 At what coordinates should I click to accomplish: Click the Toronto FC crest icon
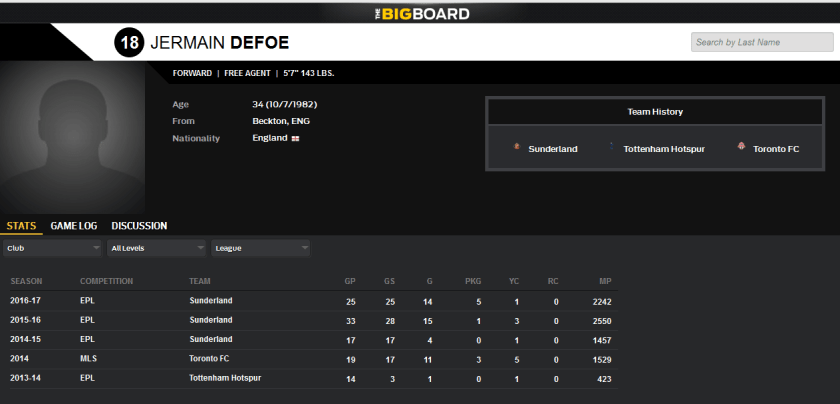[741, 146]
